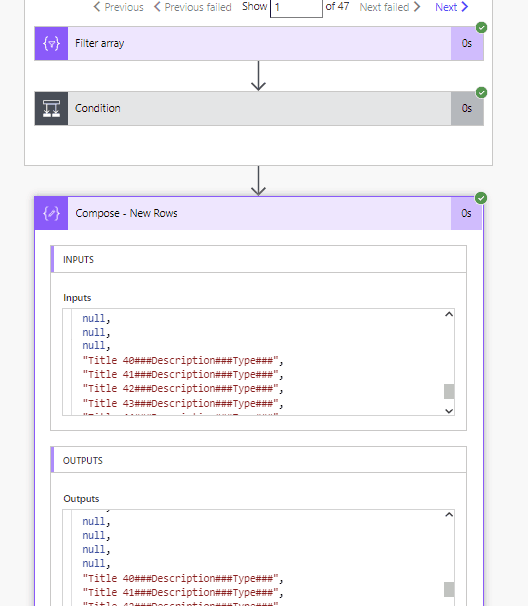Click the Inputs box scroll up arrow
The image size is (528, 606).
[x=449, y=314]
